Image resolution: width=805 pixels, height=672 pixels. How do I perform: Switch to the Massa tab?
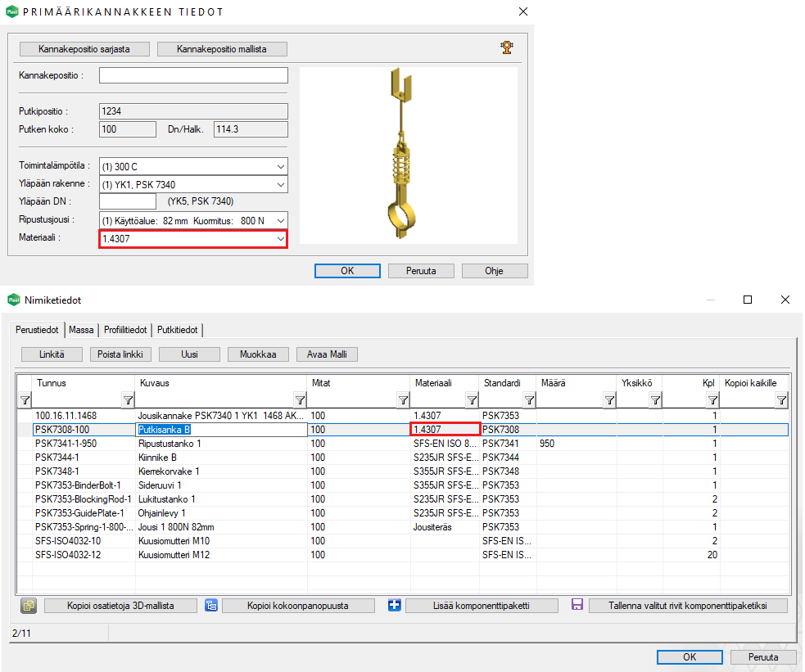tap(81, 330)
